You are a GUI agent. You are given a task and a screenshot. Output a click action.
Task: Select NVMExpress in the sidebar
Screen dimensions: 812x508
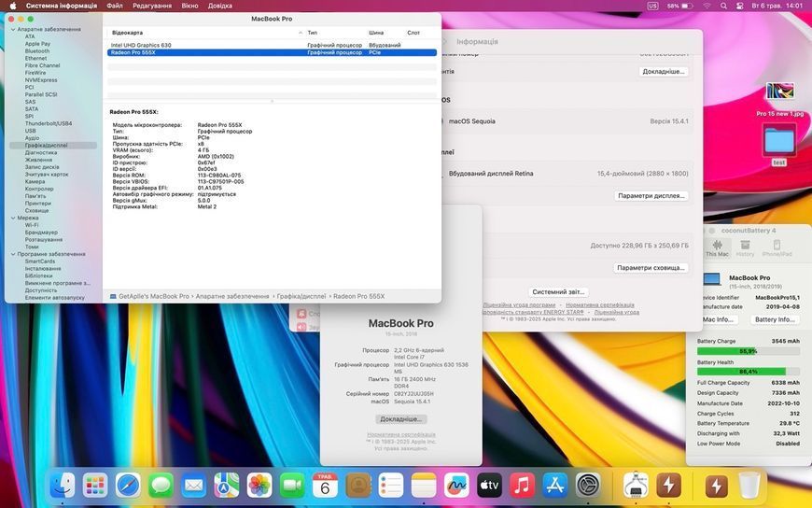41,79
